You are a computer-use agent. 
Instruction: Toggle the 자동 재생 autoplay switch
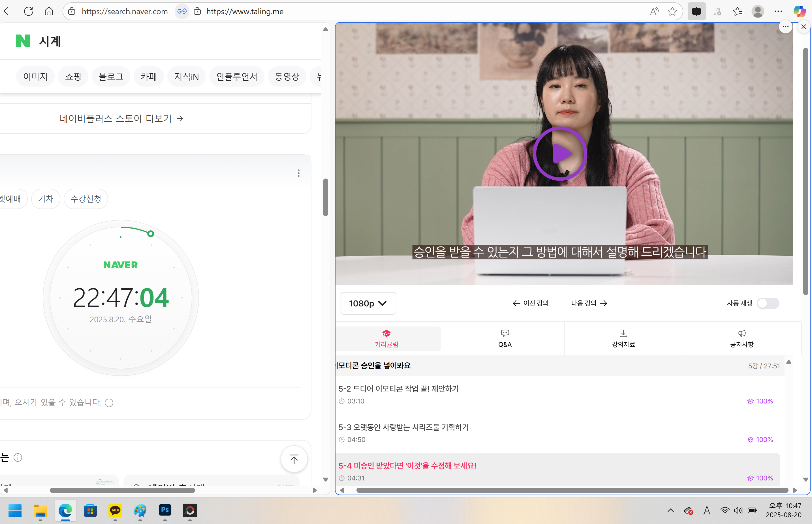[768, 303]
